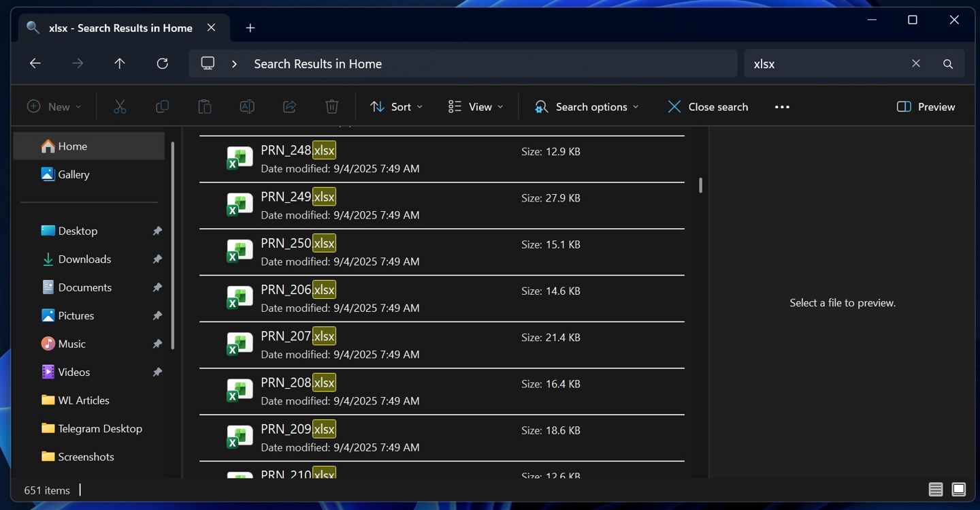Open the View dropdown menu

474,106
